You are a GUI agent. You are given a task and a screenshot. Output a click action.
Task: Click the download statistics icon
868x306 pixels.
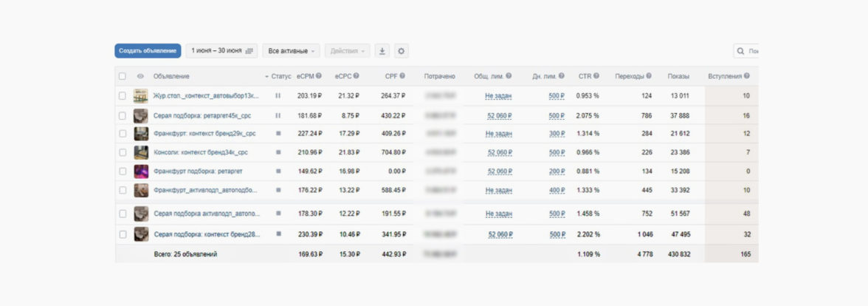click(x=382, y=51)
